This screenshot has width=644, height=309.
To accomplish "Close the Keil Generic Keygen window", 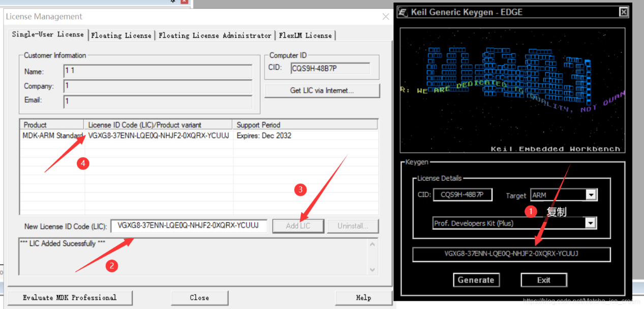I will click(x=623, y=12).
